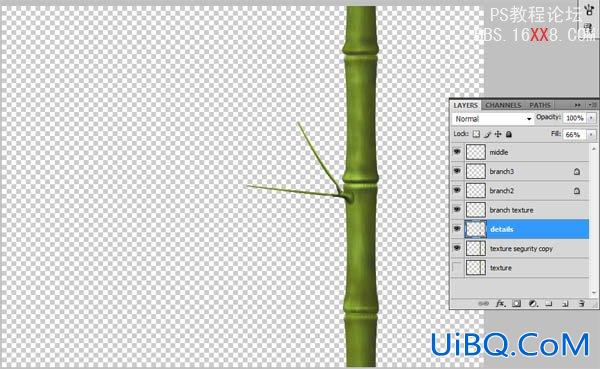Hide the branch texture layer
Image resolution: width=600 pixels, height=369 pixels.
pos(457,209)
